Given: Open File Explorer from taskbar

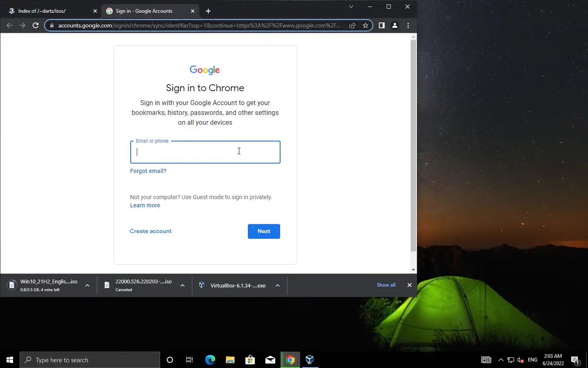Looking at the screenshot, I should pos(230,360).
